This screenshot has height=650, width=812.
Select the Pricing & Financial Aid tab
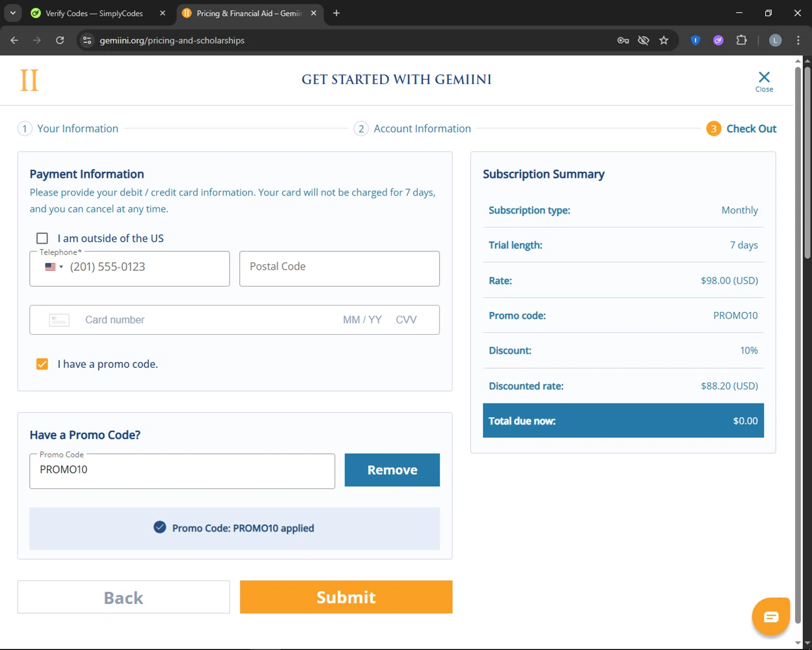[x=249, y=13]
